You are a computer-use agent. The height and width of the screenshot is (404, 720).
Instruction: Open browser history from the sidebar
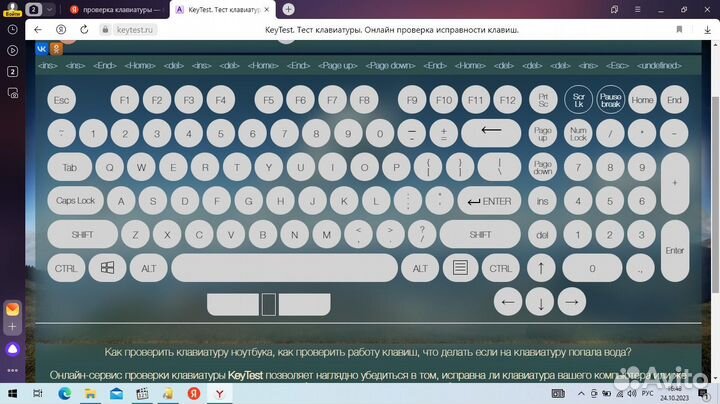pos(12,30)
